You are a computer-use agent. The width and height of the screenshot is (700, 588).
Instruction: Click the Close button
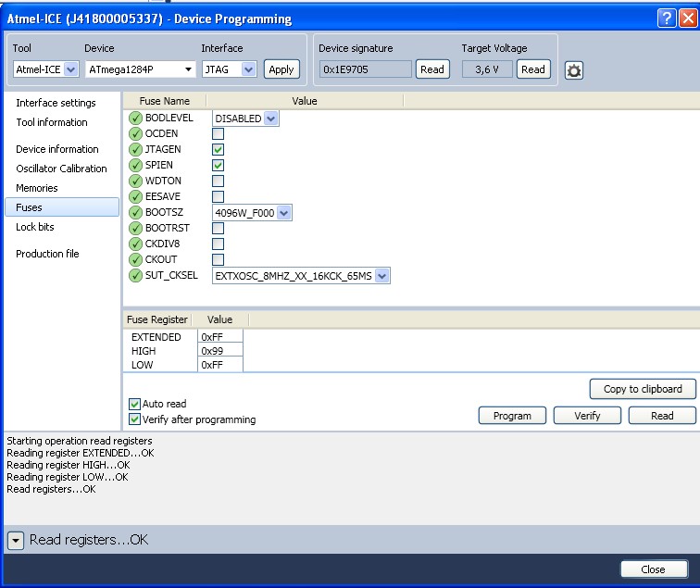(654, 569)
